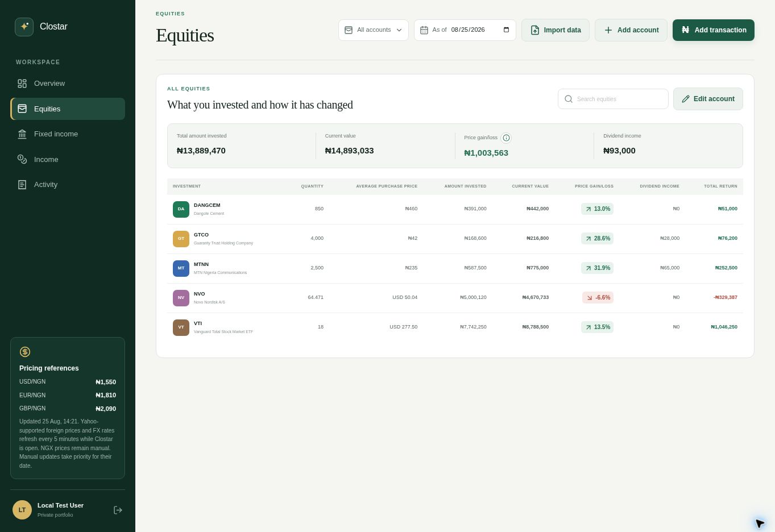This screenshot has height=532, width=775.
Task: Click the Average Purchase Price column header
Action: [x=387, y=186]
